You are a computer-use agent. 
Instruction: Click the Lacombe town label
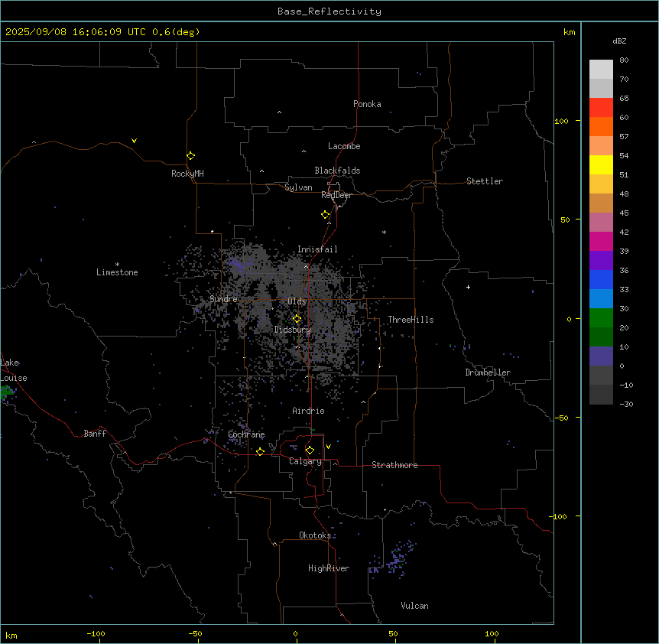(x=344, y=146)
